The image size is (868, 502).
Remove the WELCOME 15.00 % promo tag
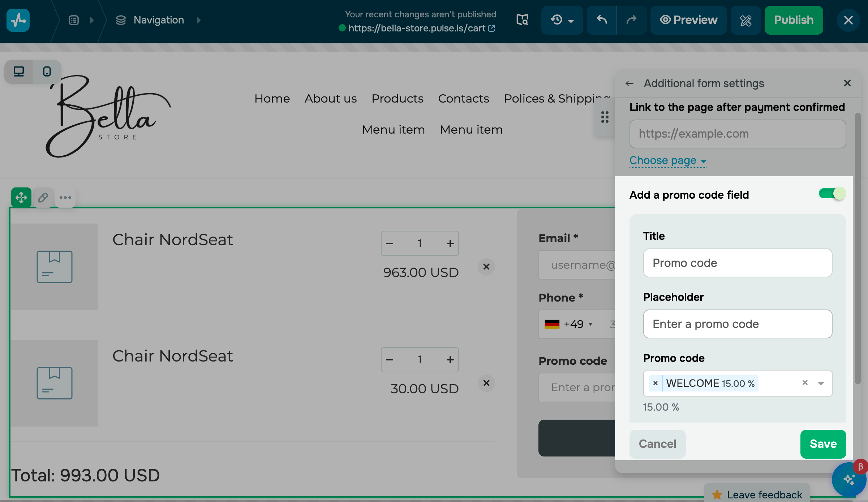point(656,383)
